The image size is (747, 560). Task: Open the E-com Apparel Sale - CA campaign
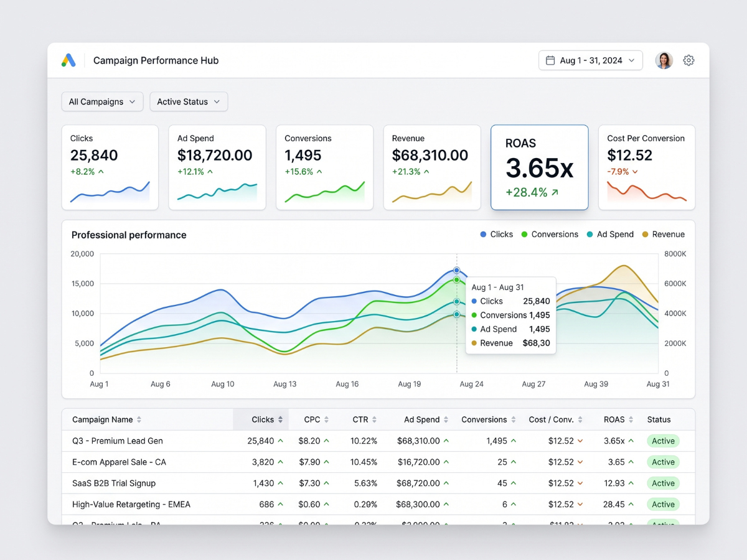tap(119, 462)
